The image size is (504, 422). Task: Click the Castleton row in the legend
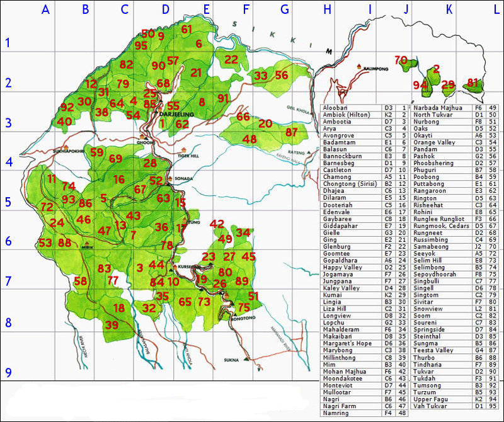click(x=353, y=171)
